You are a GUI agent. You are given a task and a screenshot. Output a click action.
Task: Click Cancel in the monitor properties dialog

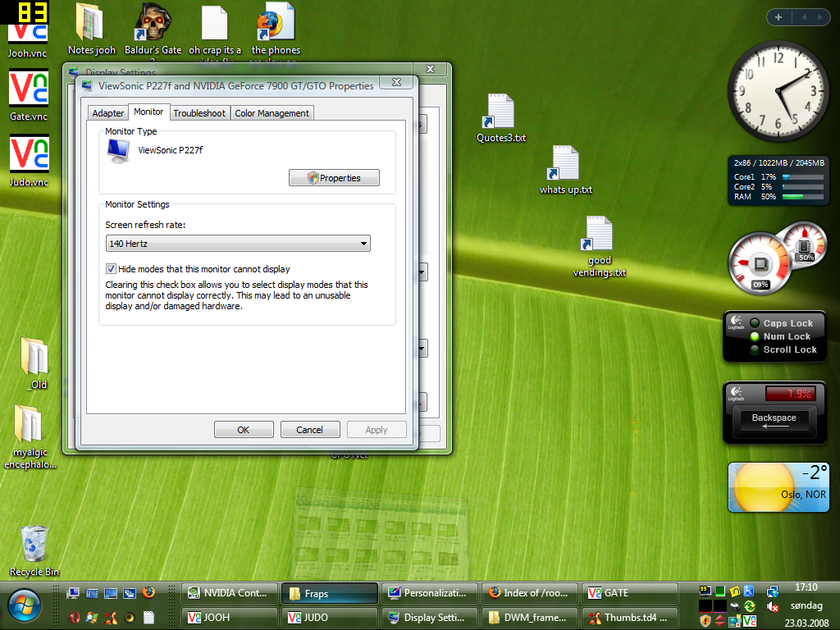click(x=309, y=430)
